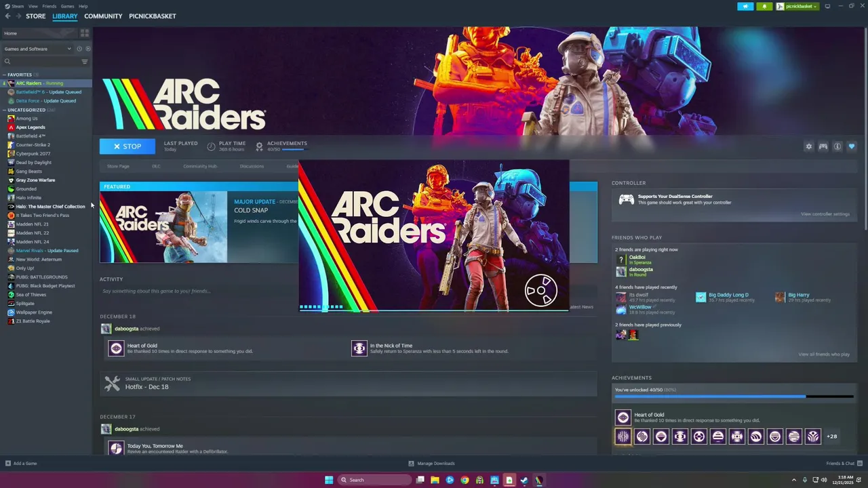Select Delta Force in favorites
The image size is (868, 488).
(x=46, y=101)
